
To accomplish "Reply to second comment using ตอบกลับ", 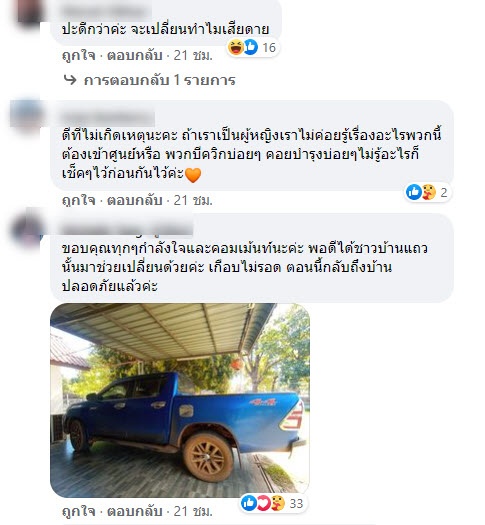I will click(x=135, y=201).
